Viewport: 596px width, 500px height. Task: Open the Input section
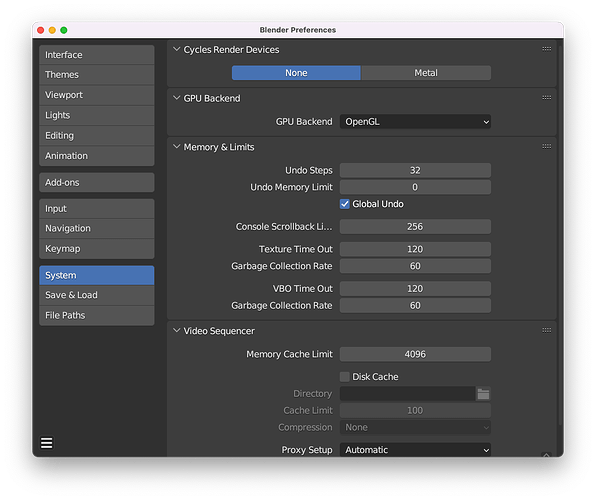coord(97,208)
